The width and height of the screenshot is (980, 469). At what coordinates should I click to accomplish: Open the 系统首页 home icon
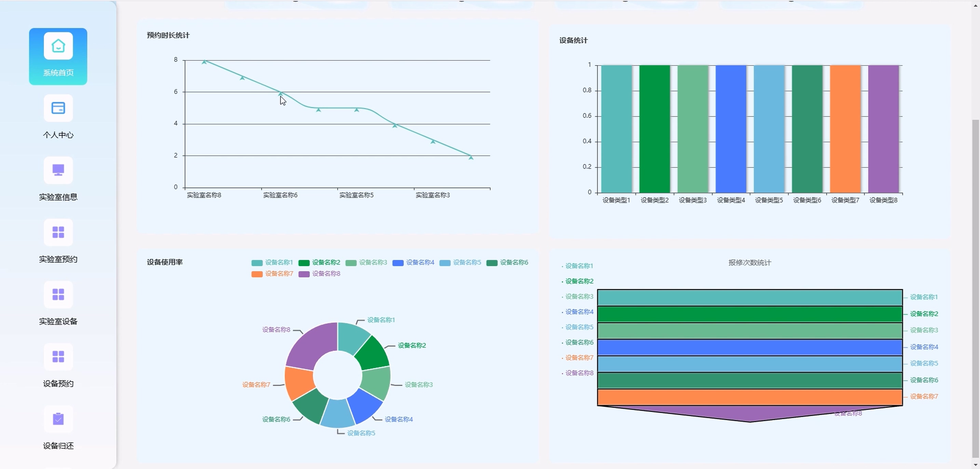click(x=58, y=46)
